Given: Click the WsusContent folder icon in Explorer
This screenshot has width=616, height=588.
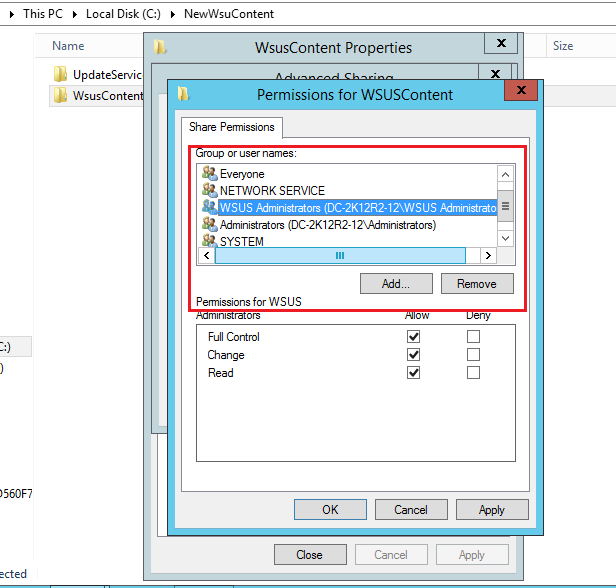Looking at the screenshot, I should 60,95.
